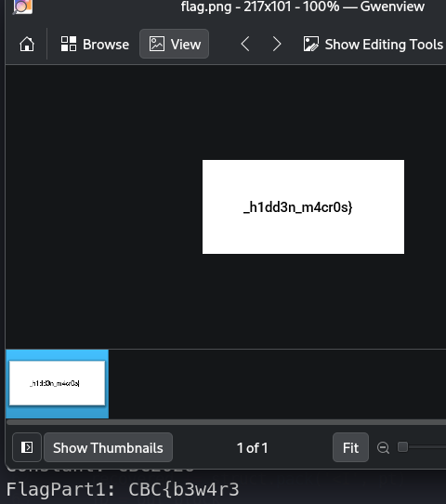The image size is (446, 504).
Task: Go to next image arrow
Action: 277,44
